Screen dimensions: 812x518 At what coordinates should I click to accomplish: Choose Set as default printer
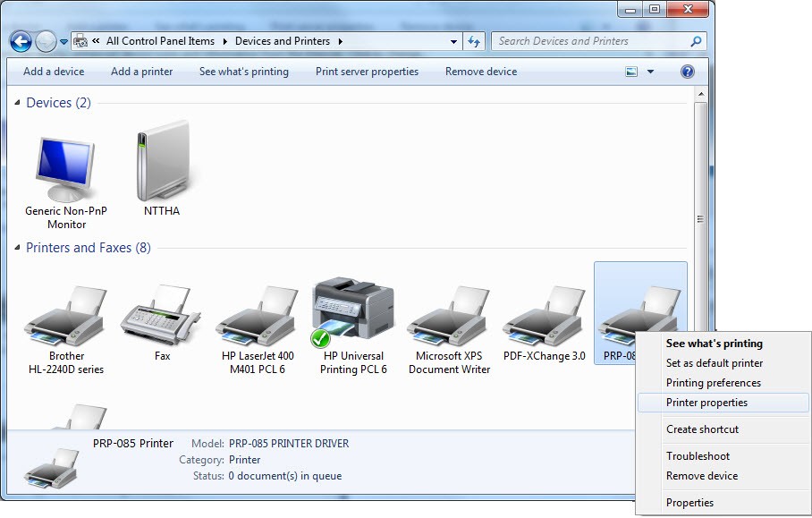(715, 363)
